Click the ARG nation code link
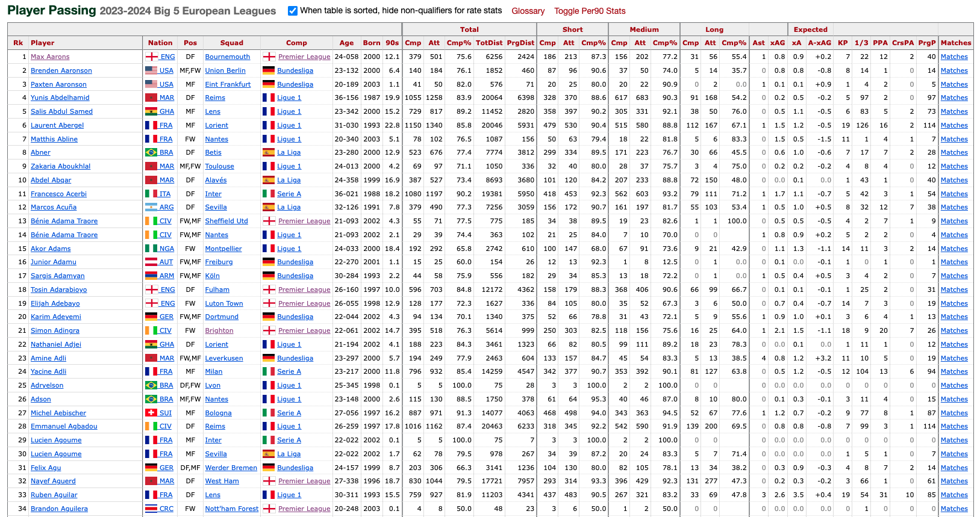Image resolution: width=980 pixels, height=517 pixels. [167, 207]
